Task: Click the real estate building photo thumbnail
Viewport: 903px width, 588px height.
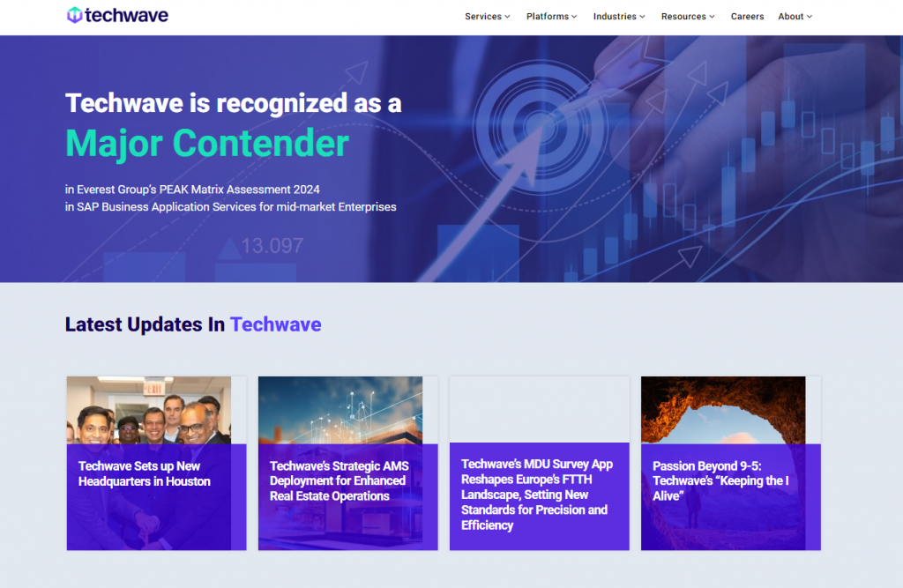Action: pos(340,410)
